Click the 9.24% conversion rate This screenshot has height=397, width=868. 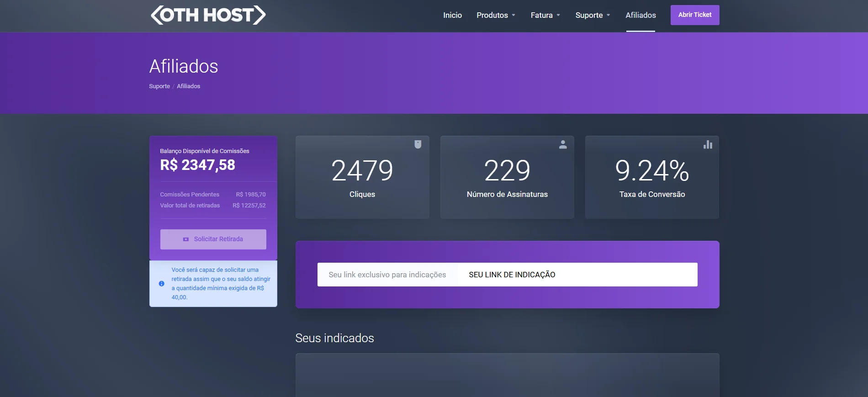point(652,171)
